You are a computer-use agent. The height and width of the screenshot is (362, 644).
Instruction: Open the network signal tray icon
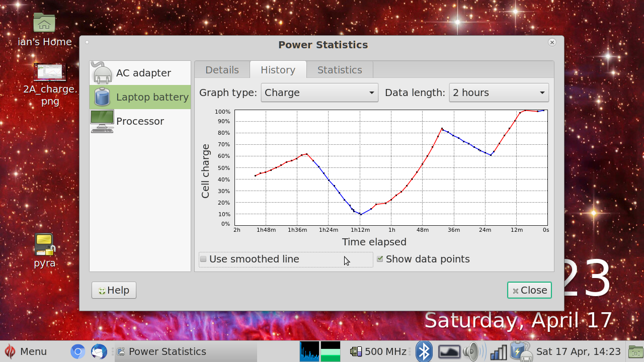coord(498,351)
